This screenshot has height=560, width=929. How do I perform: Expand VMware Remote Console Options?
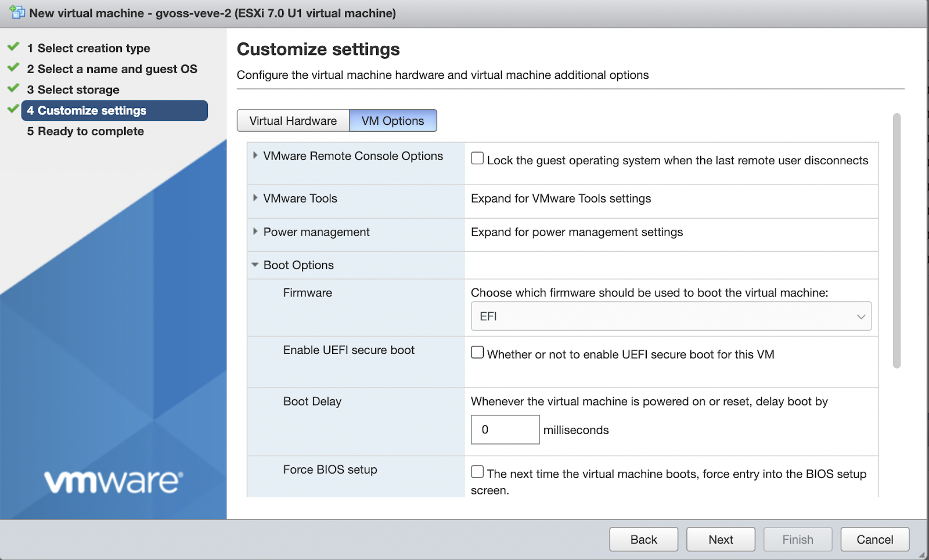coord(255,156)
